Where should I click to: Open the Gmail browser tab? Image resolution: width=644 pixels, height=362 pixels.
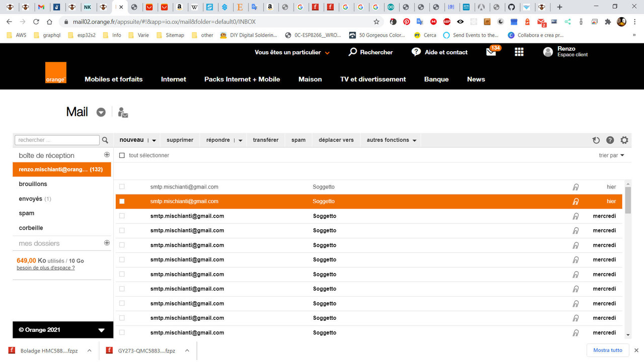pyautogui.click(x=42, y=7)
